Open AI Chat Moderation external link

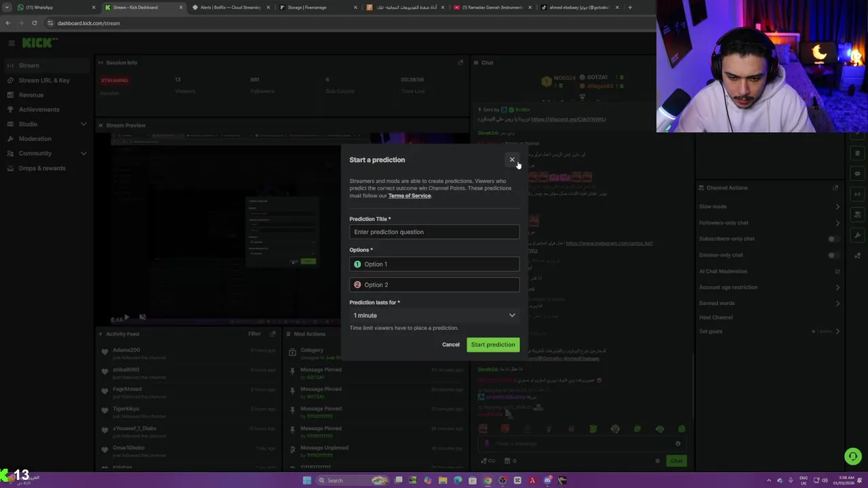point(837,271)
